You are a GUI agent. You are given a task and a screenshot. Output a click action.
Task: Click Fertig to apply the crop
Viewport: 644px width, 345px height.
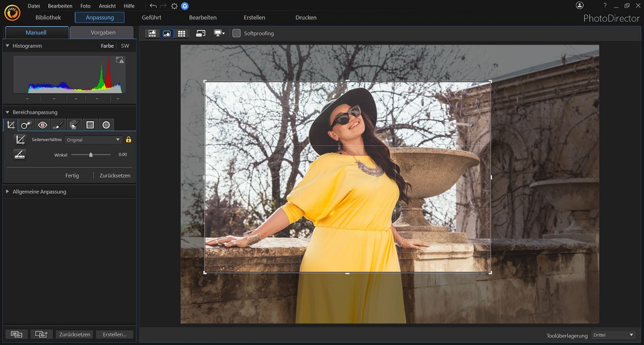click(x=72, y=175)
